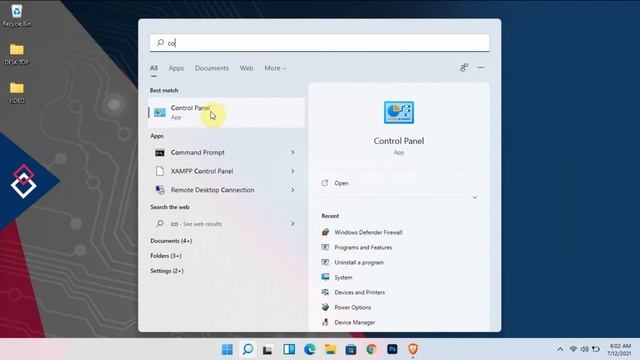640x360 pixels.
Task: Launch Photoshop from taskbar
Action: click(392, 349)
